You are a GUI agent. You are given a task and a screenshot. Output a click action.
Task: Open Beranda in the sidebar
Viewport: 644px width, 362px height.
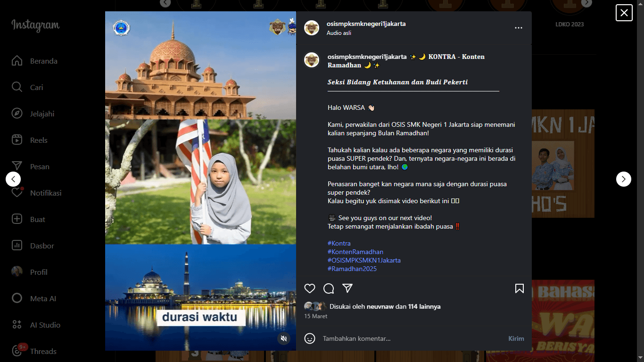35,61
